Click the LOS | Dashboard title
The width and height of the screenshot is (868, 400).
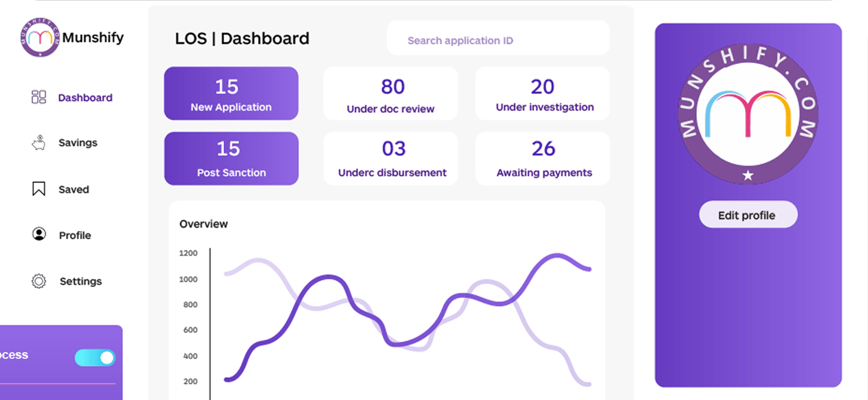242,38
